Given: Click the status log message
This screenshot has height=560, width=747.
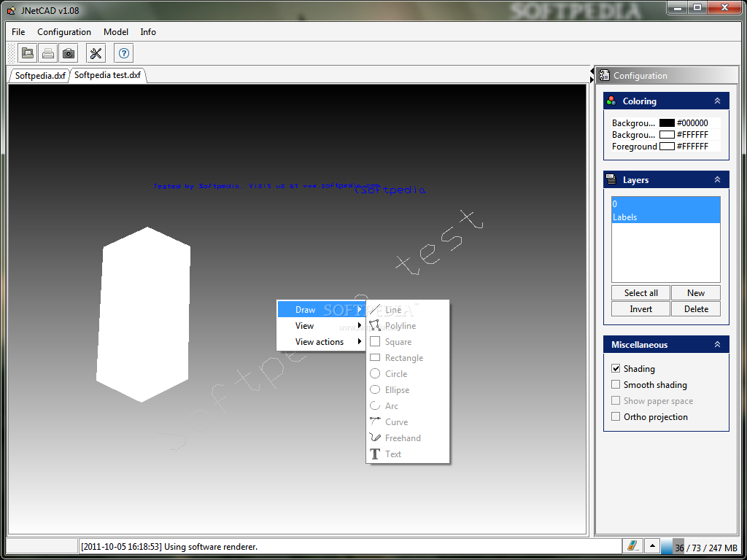Looking at the screenshot, I should pos(169,546).
